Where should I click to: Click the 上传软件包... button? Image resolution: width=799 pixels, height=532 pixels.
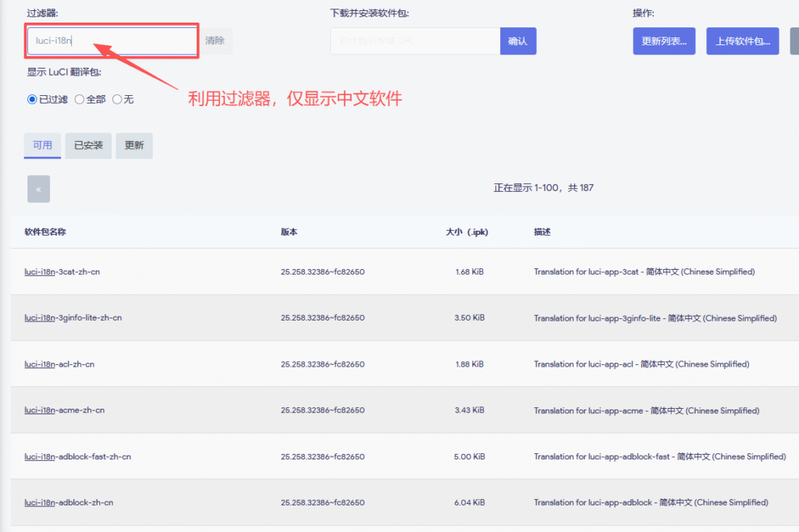[x=742, y=41]
